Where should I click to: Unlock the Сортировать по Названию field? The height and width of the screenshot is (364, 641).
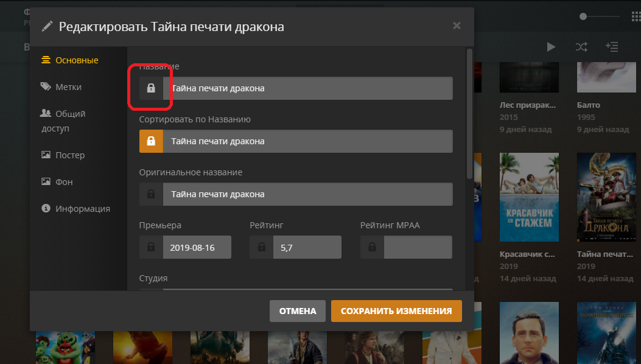pos(151,141)
